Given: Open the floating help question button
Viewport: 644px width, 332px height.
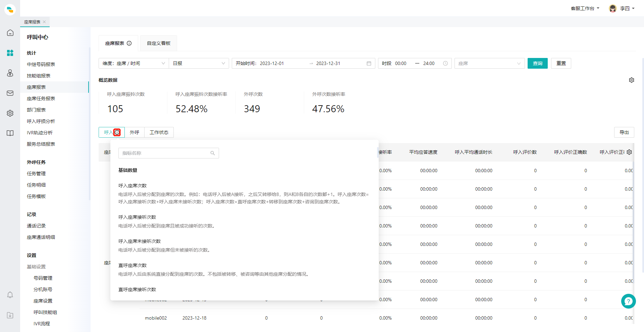Looking at the screenshot, I should coord(629,301).
